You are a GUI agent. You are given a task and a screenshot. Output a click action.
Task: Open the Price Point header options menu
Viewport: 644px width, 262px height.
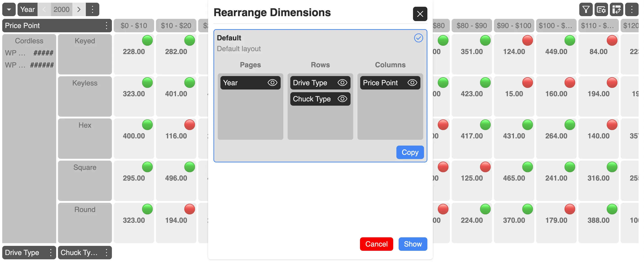point(107,25)
